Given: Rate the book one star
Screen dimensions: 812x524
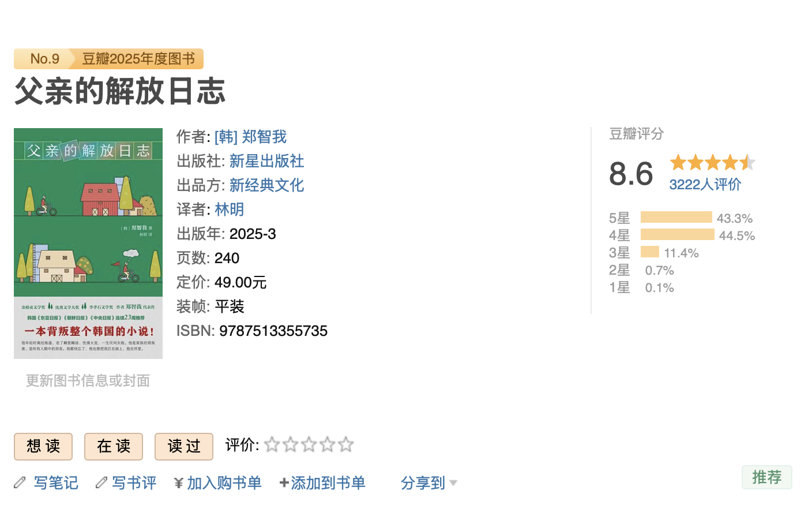Looking at the screenshot, I should 272,444.
